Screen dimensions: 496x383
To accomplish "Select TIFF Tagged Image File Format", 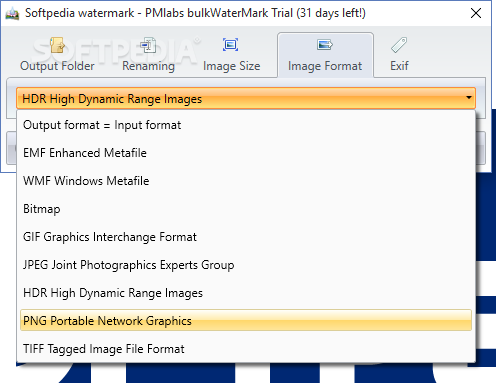I will [246, 349].
